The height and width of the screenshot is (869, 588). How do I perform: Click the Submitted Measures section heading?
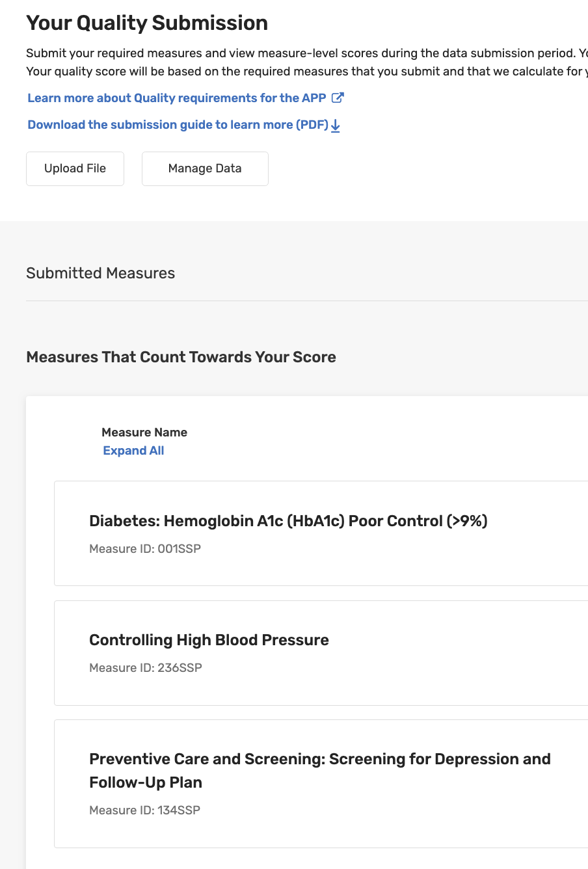coord(101,273)
